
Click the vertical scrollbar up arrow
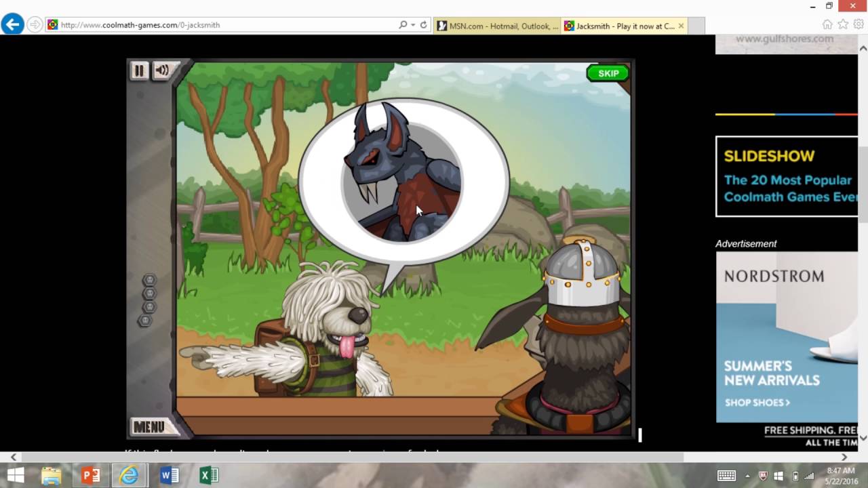(x=863, y=48)
